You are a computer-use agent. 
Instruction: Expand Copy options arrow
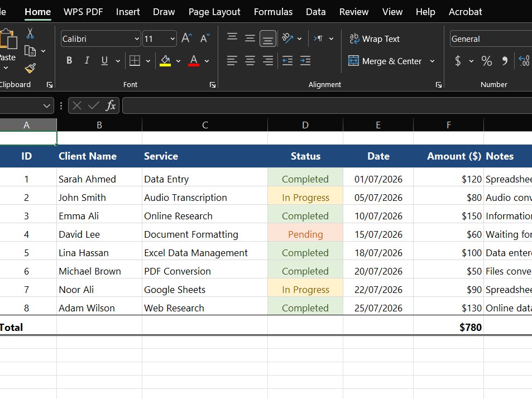coord(43,51)
